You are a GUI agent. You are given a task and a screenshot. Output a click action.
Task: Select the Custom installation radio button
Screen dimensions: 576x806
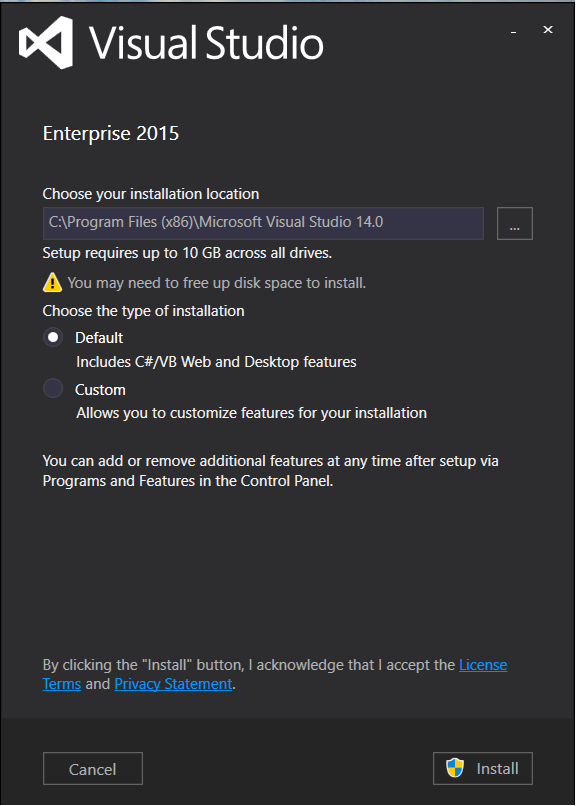53,389
